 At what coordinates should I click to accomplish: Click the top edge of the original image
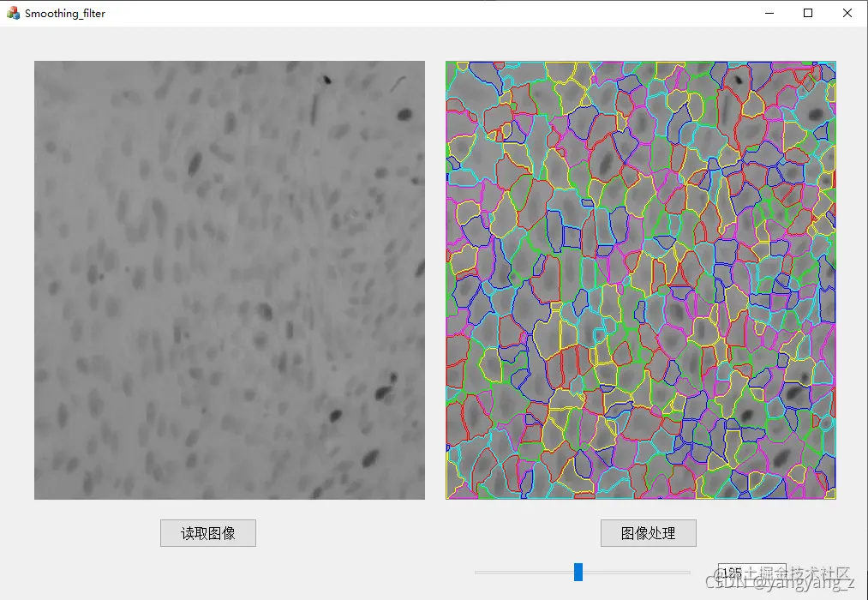(x=229, y=62)
